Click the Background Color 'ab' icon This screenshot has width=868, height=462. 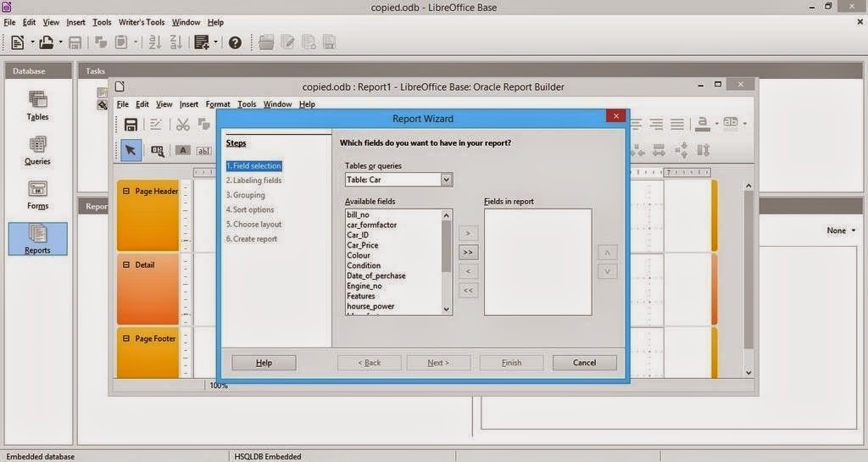coord(730,122)
